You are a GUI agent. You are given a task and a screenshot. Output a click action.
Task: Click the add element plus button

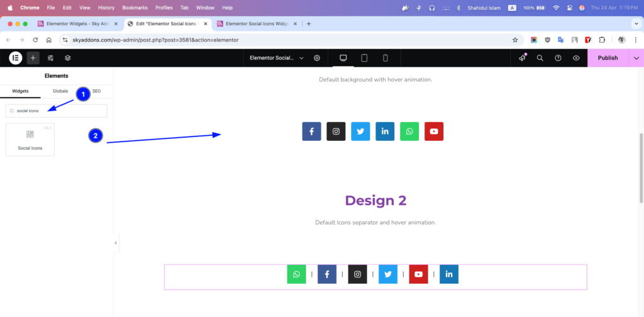33,58
